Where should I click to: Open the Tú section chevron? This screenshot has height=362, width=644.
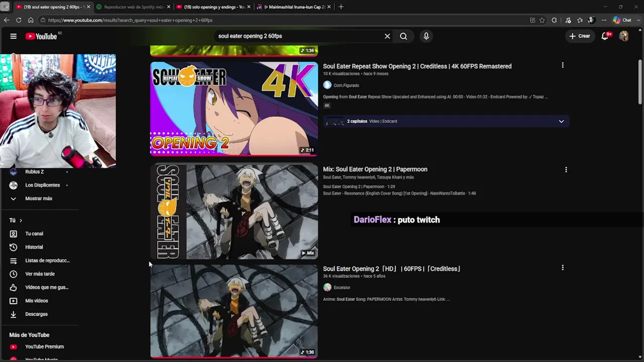(x=21, y=220)
